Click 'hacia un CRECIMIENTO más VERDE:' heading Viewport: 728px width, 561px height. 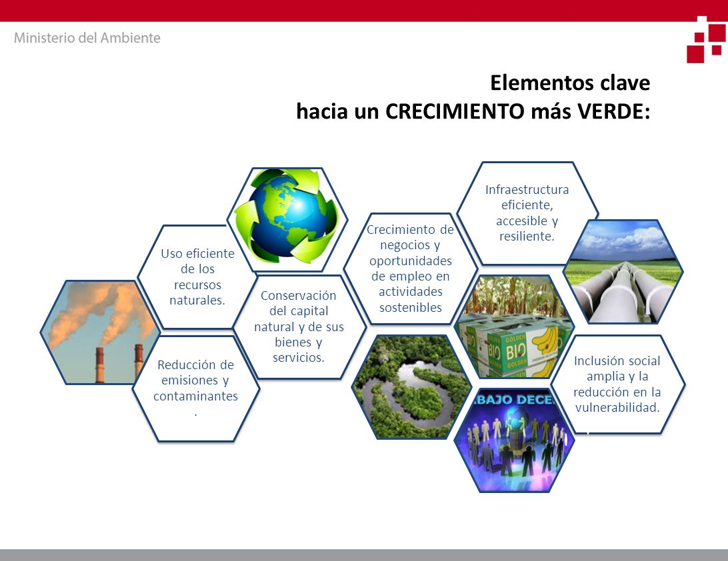(473, 111)
